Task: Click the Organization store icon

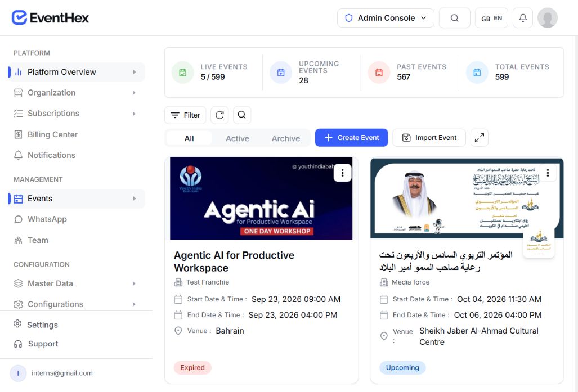Action: (18, 93)
